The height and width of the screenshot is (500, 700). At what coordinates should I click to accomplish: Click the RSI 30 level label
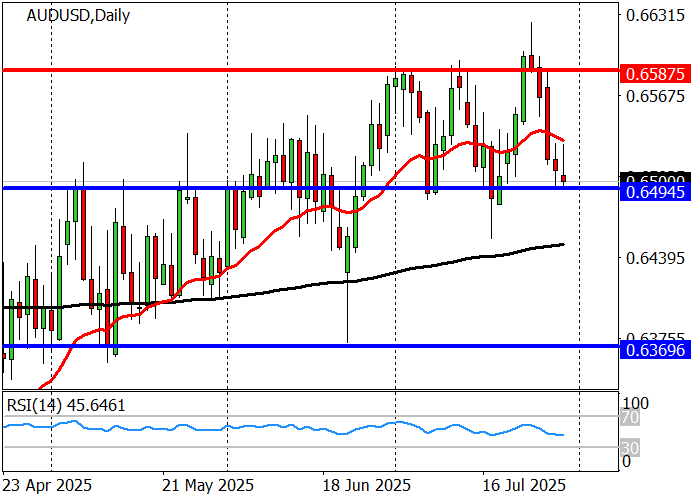point(630,448)
